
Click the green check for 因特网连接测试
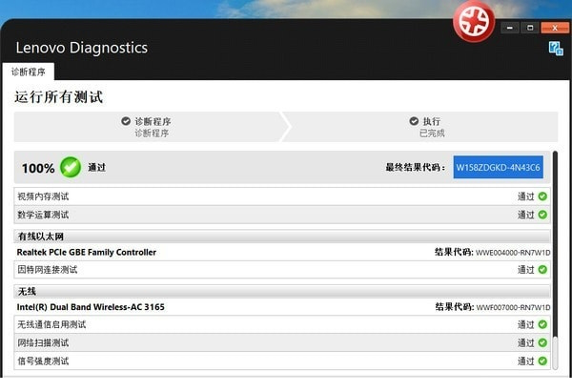[x=542, y=270]
